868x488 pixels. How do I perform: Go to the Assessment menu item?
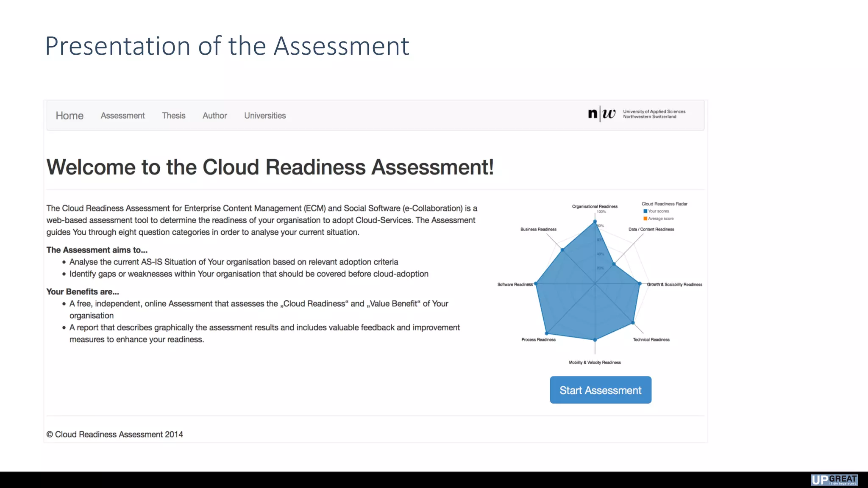click(122, 116)
